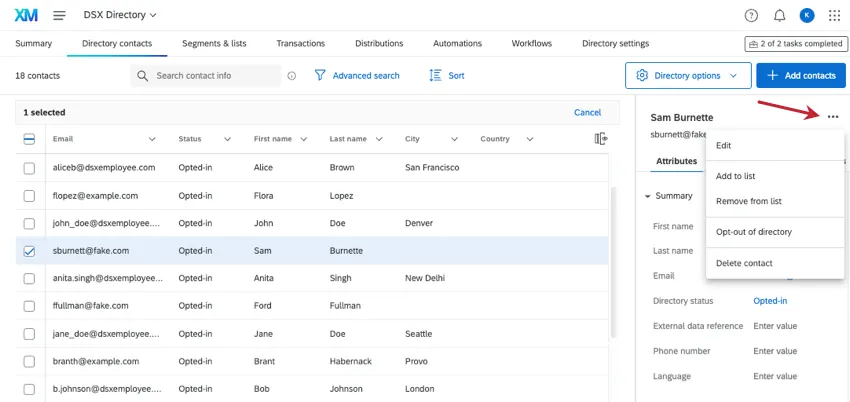Screen dimensions: 850x402
Task: Expand the Directory options dropdown
Action: pos(688,75)
